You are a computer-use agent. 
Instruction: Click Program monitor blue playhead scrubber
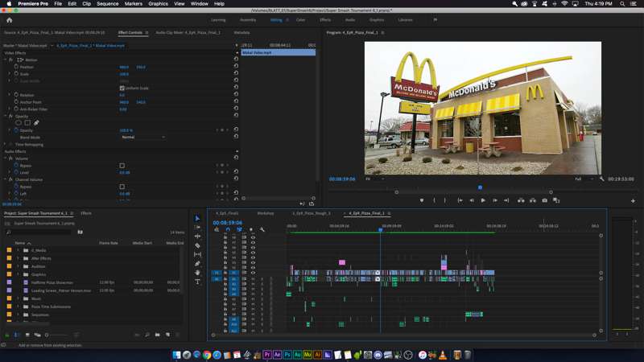click(480, 187)
